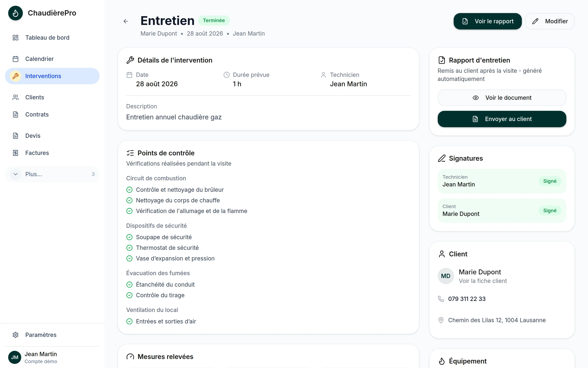Click check mark for Contrôle et nettoyage du brûleur
Viewport: 588px width, 368px height.
click(x=129, y=190)
